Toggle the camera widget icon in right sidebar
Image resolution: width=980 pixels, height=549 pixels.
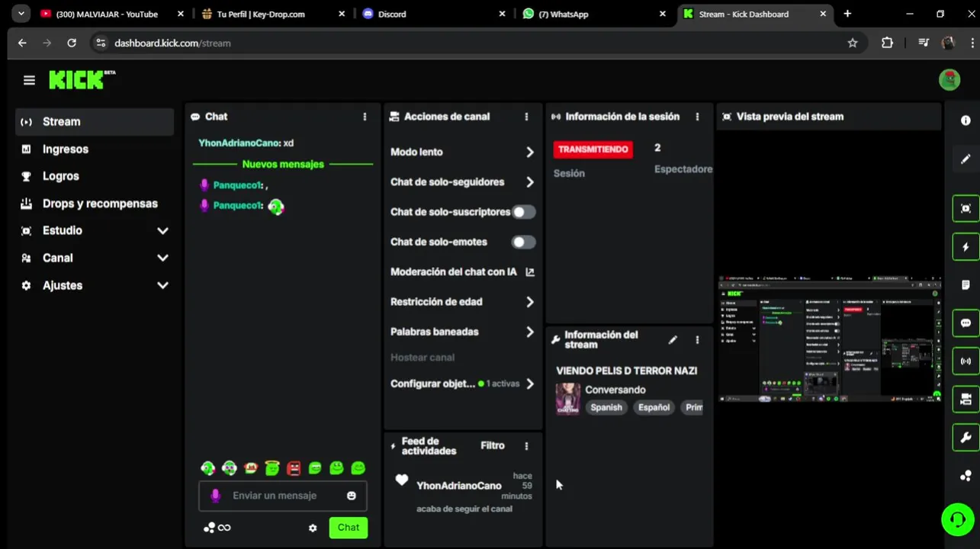[x=966, y=400]
